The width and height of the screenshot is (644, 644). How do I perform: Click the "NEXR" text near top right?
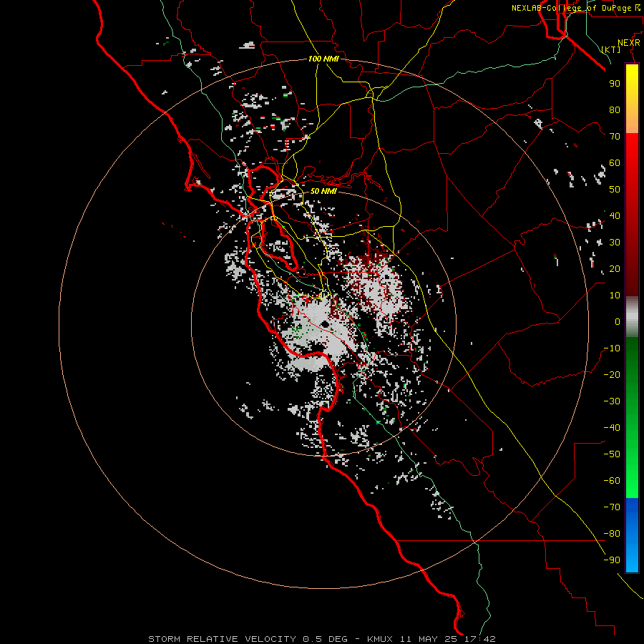click(x=629, y=42)
